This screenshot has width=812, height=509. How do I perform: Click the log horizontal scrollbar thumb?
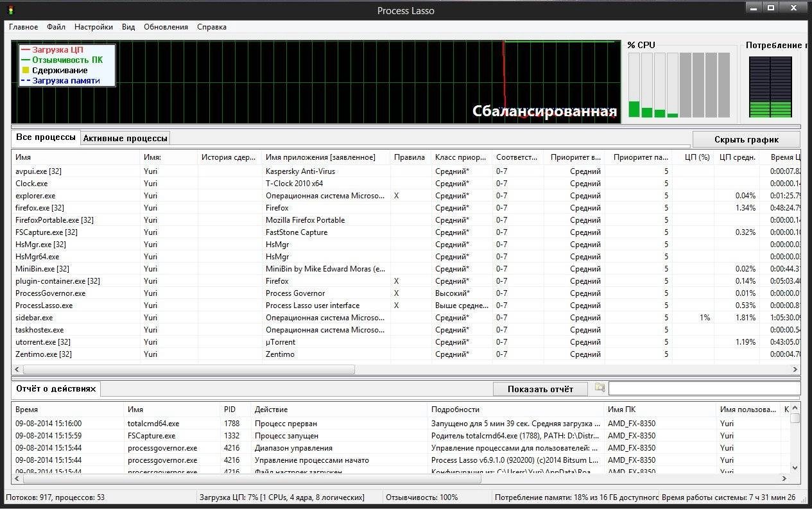[x=252, y=479]
